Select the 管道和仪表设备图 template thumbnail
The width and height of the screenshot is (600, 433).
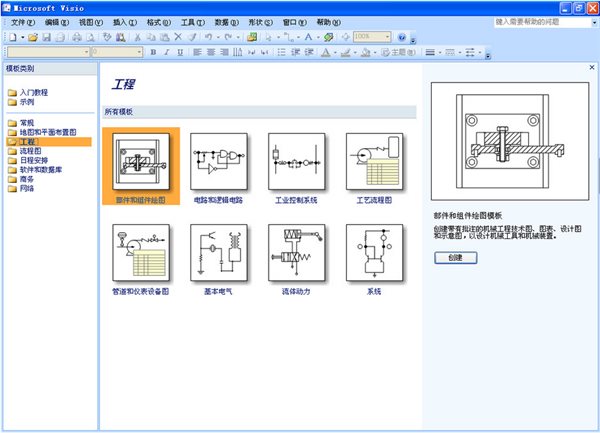point(141,253)
